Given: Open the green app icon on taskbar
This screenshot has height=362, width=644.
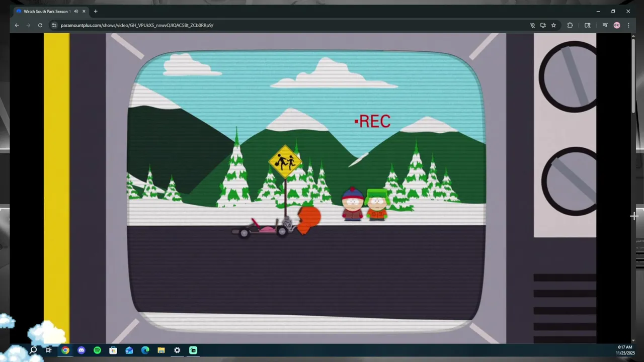Looking at the screenshot, I should (x=193, y=350).
